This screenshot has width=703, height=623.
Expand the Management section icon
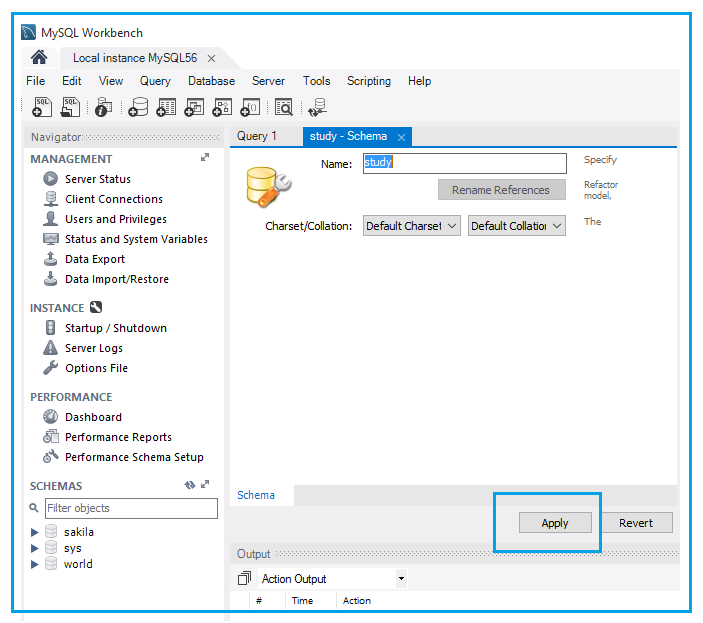pyautogui.click(x=205, y=157)
